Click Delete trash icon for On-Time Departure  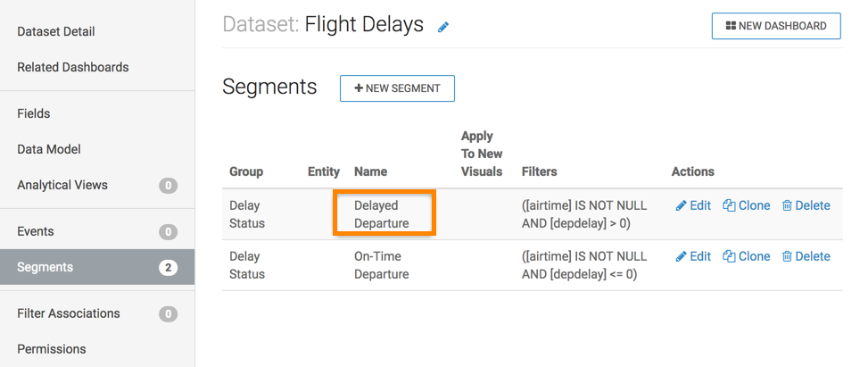click(x=787, y=256)
